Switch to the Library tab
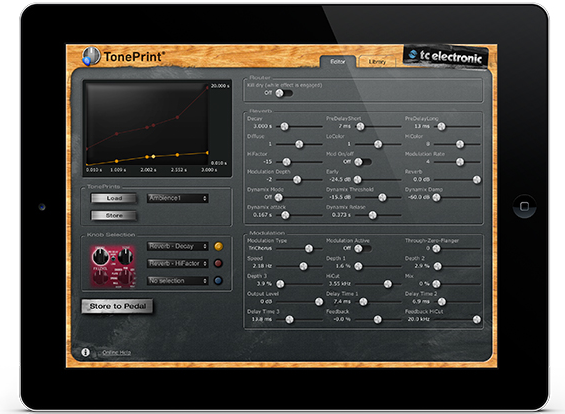This screenshot has width=565, height=414. pyautogui.click(x=377, y=62)
